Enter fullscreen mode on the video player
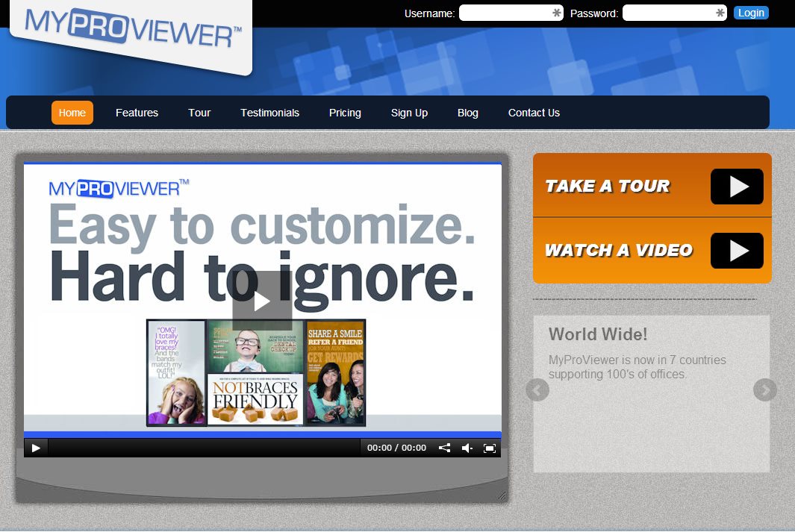795x532 pixels. coord(489,448)
